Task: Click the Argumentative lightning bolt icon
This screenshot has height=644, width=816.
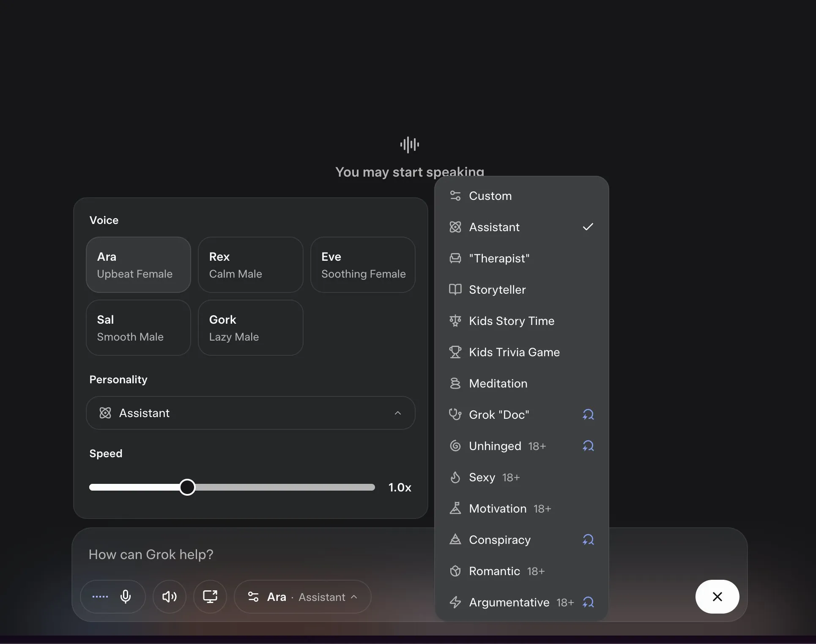Action: click(455, 602)
